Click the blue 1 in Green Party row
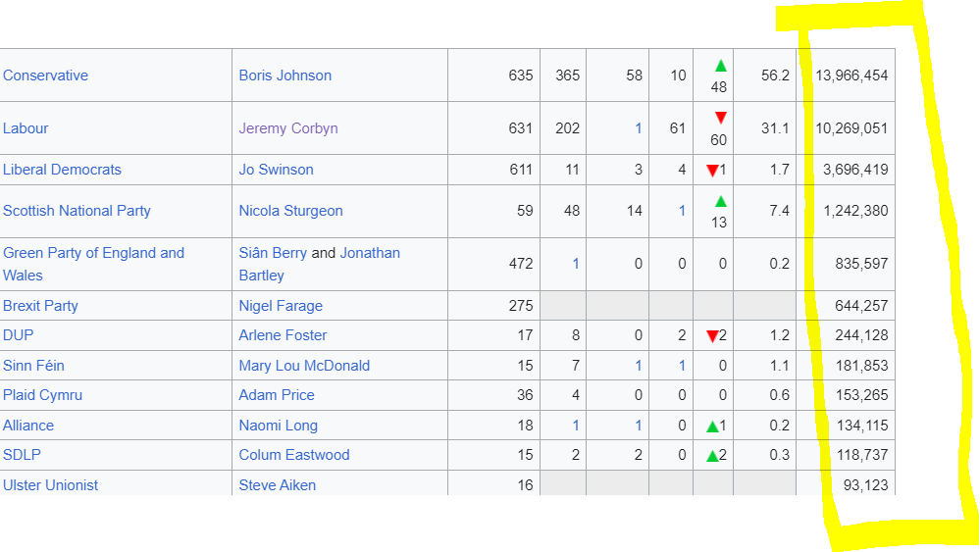980x552 pixels. pyautogui.click(x=576, y=264)
